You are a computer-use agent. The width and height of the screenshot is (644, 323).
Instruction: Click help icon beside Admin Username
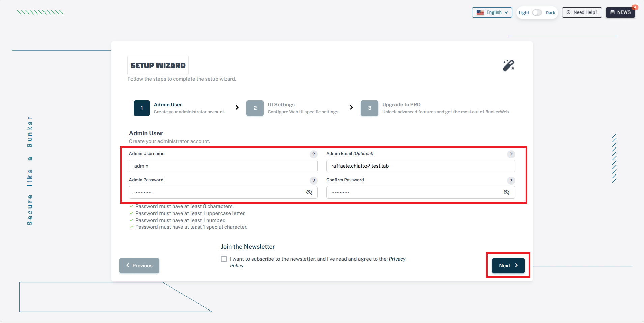(x=313, y=154)
